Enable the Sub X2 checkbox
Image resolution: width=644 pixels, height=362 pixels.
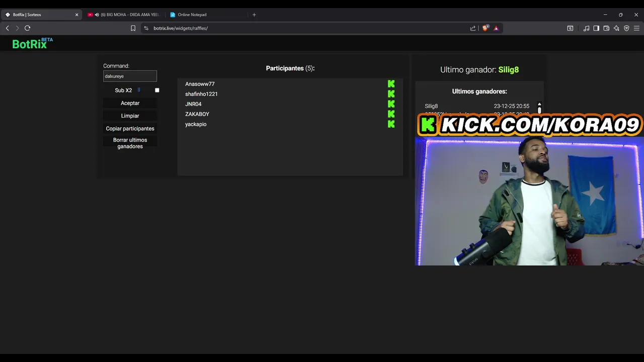coord(157,90)
